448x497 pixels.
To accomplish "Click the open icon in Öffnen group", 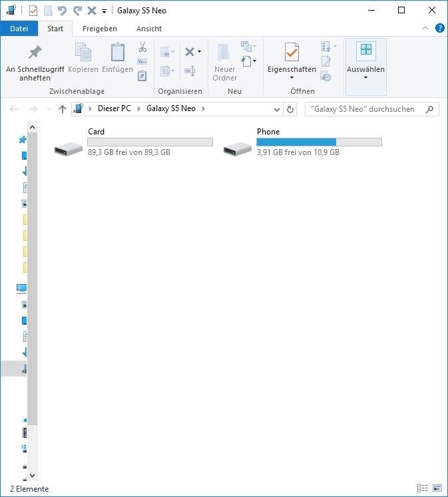I will pos(326,47).
